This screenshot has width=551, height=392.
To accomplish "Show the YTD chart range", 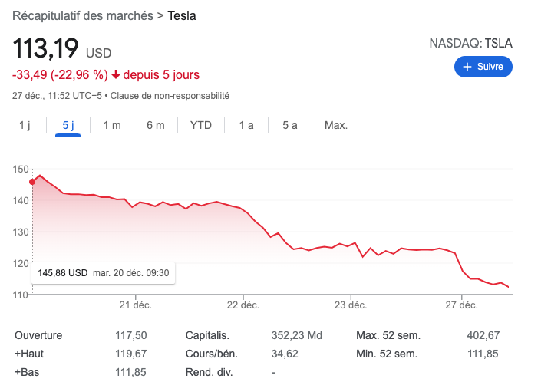I will pos(201,125).
